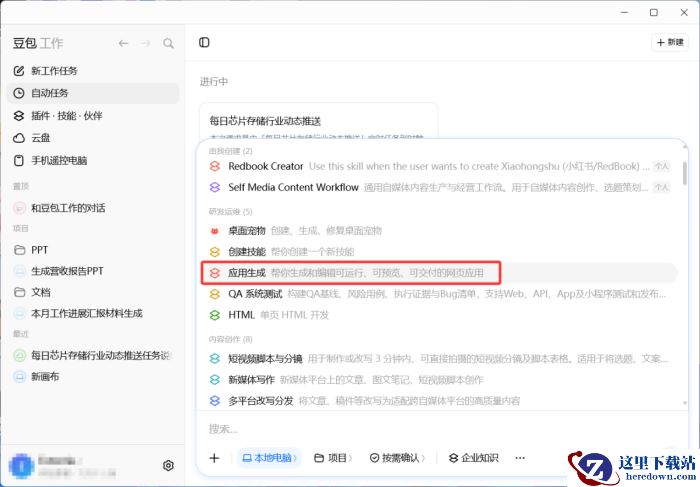Select the Redbook Creator skill
The image size is (700, 487).
439,166
